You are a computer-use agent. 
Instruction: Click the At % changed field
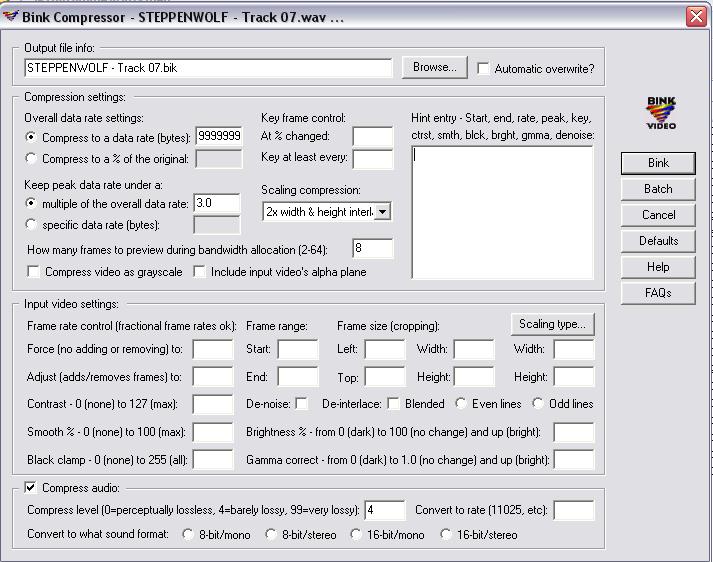point(372,136)
